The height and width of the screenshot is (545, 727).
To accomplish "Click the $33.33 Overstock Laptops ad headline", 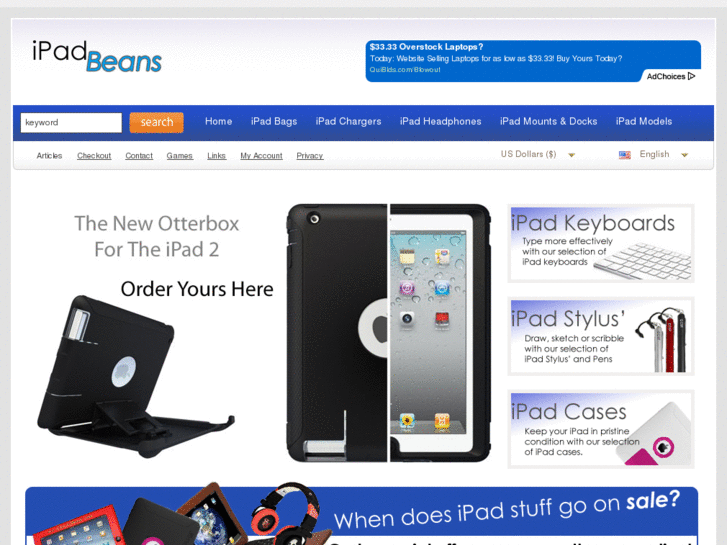I will (x=427, y=47).
